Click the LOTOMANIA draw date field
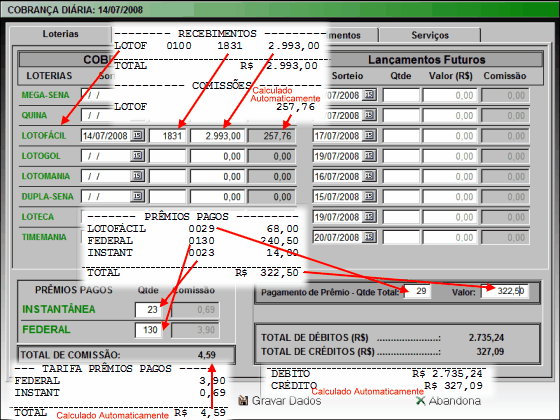 click(x=106, y=176)
